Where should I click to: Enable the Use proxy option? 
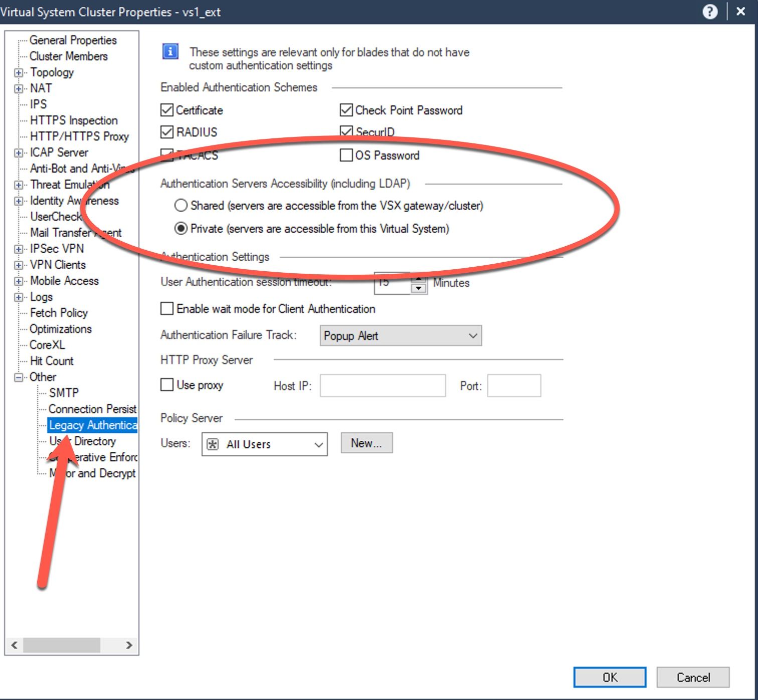tap(166, 385)
